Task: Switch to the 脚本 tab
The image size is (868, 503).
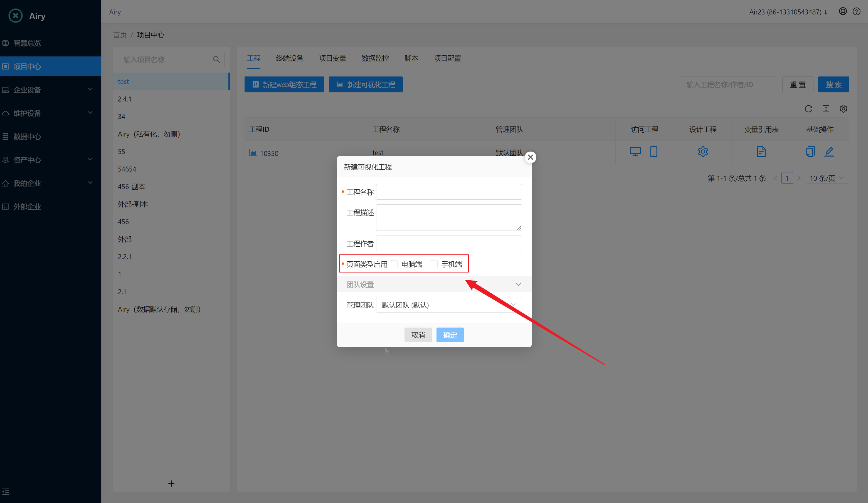Action: [411, 58]
